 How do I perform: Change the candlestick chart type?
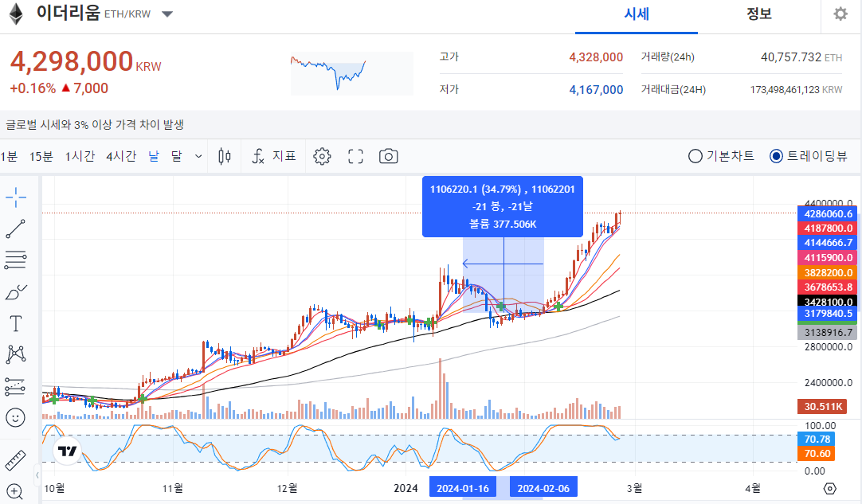[225, 157]
